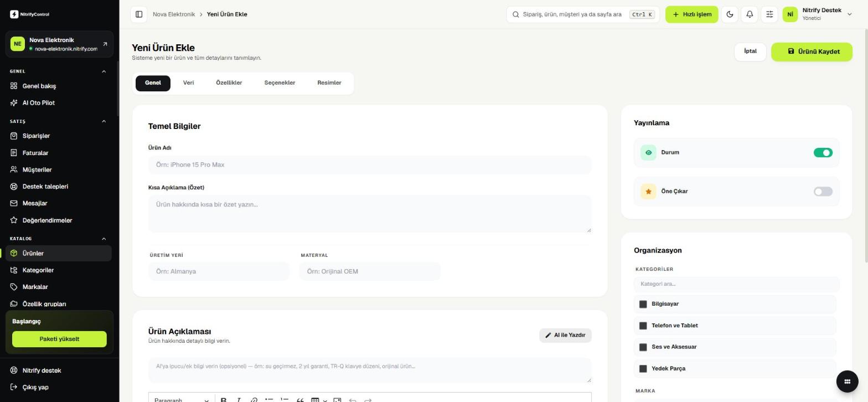This screenshot has height=402, width=868.
Task: Collapse the GENEL sidebar section
Action: (104, 71)
